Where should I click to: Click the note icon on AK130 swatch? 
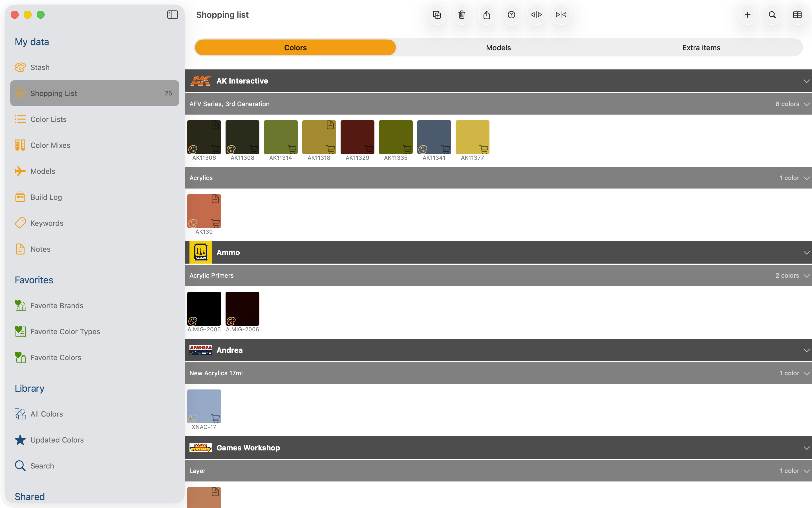coord(215,199)
